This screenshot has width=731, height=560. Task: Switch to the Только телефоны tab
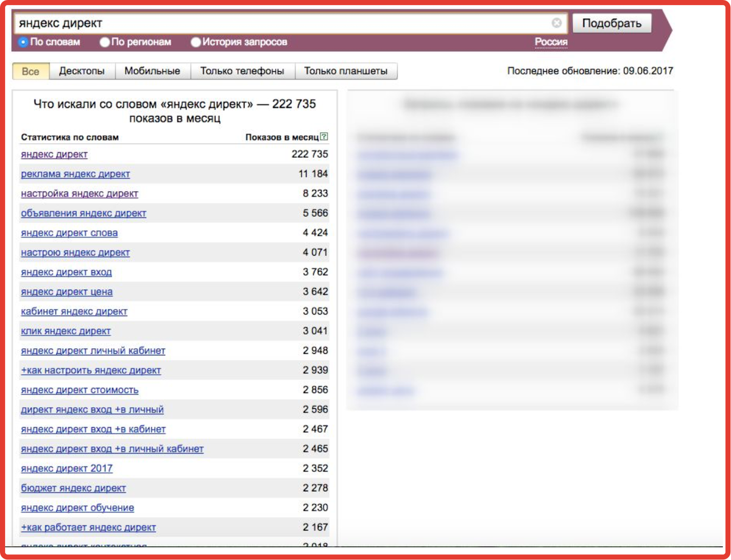[242, 71]
